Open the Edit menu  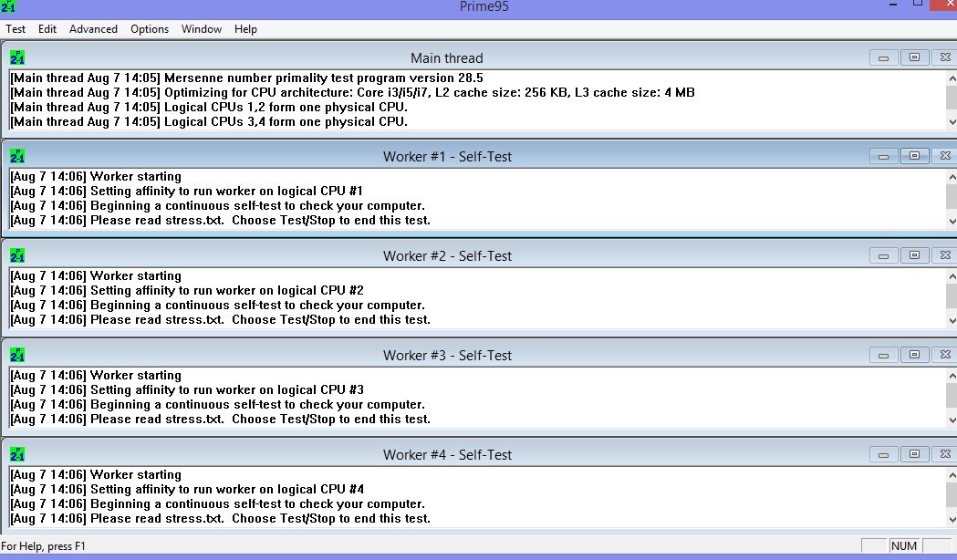47,29
